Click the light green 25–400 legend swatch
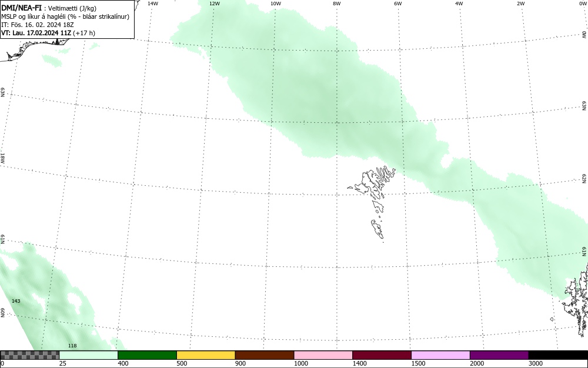 [89, 355]
